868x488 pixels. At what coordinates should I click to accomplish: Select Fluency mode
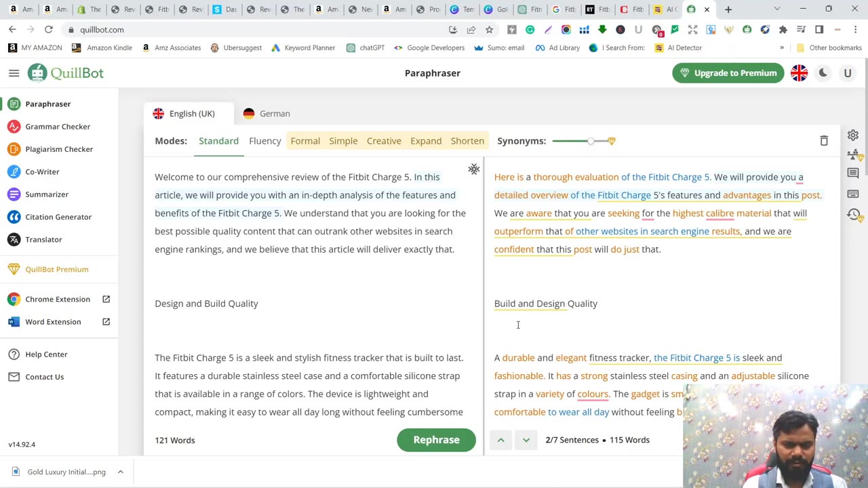(x=265, y=141)
